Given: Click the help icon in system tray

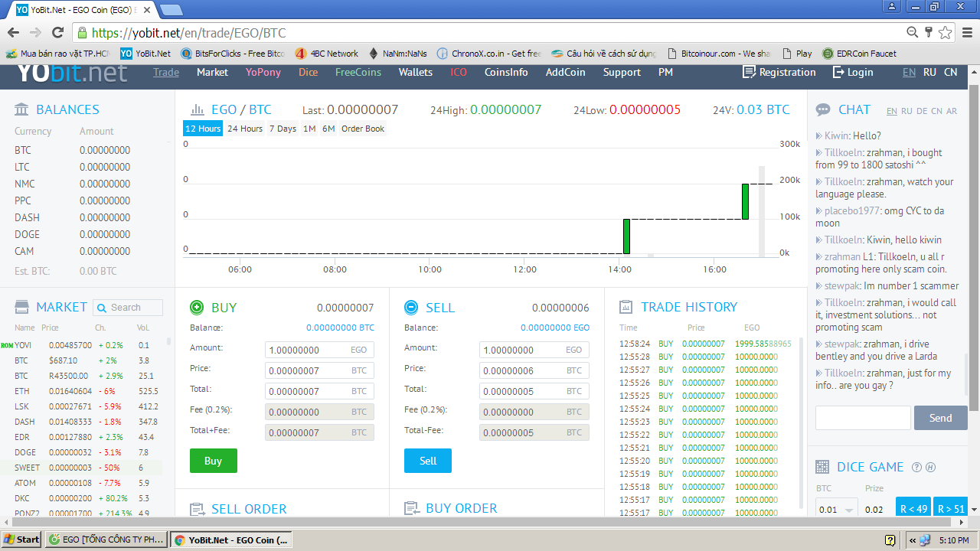Looking at the screenshot, I should click(890, 540).
